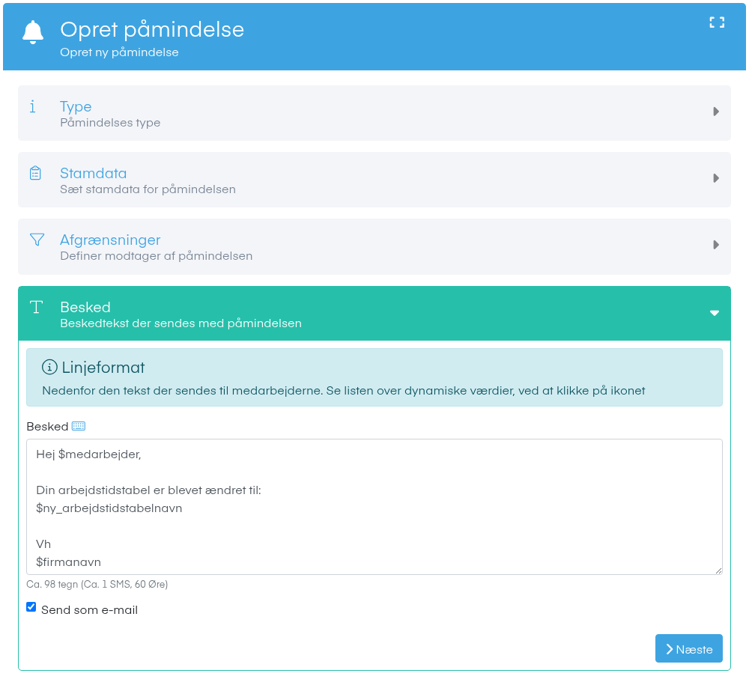Click the Besked field label above textarea
Viewport: 749px width, 700px height.
coord(47,427)
